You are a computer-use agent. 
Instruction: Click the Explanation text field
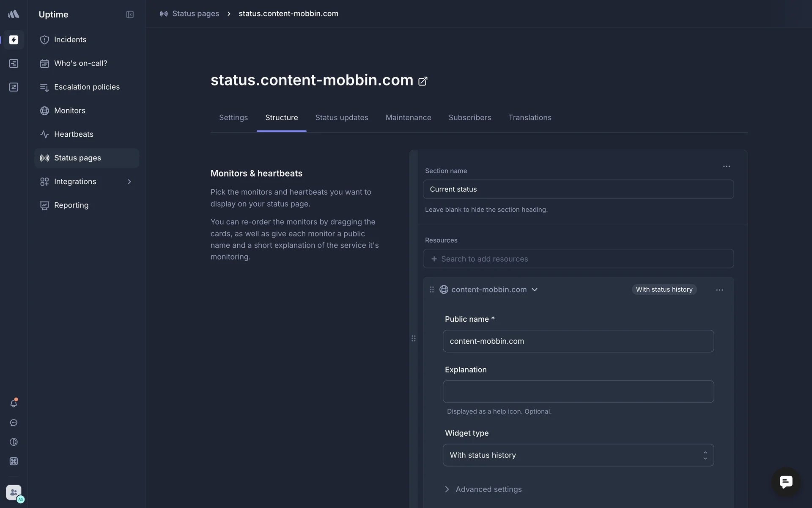click(578, 392)
